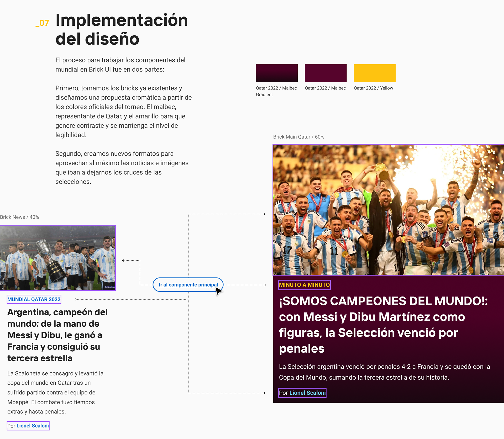This screenshot has height=439, width=504.
Task: Click the 'Ir al componente principal' button
Action: click(x=188, y=285)
